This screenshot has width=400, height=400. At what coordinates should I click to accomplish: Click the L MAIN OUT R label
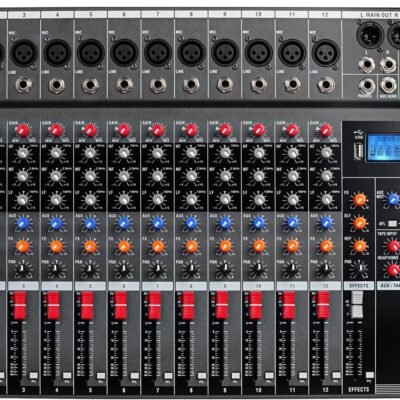click(x=379, y=15)
